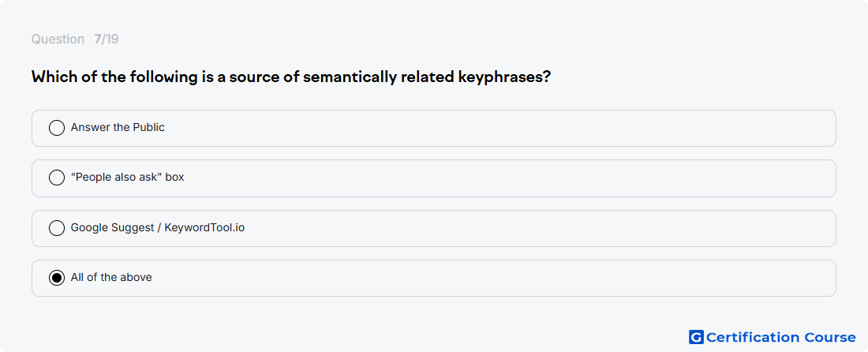Select the "Answer the Public" radio button
Image resolution: width=868 pixels, height=352 pixels.
click(57, 128)
